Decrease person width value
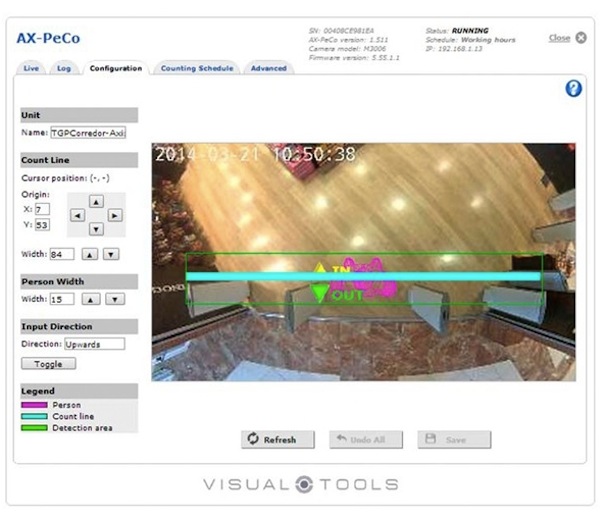 [x=115, y=299]
